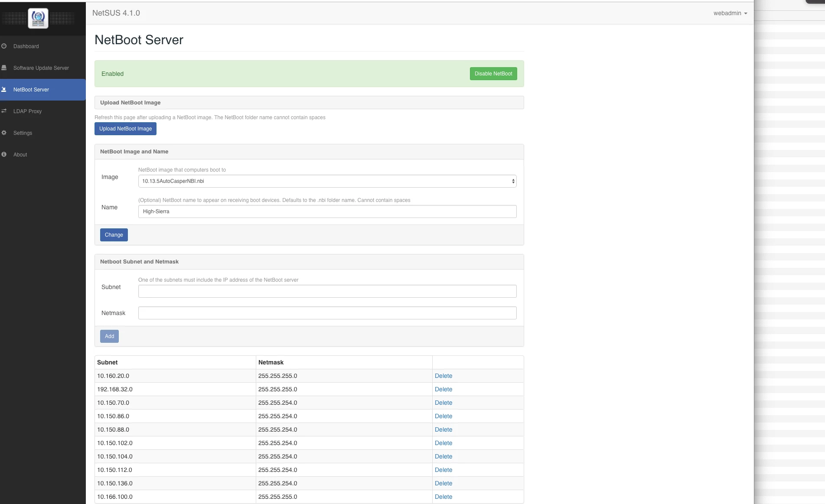Open the NetBoot image select dropdown
The image size is (825, 504).
point(327,181)
